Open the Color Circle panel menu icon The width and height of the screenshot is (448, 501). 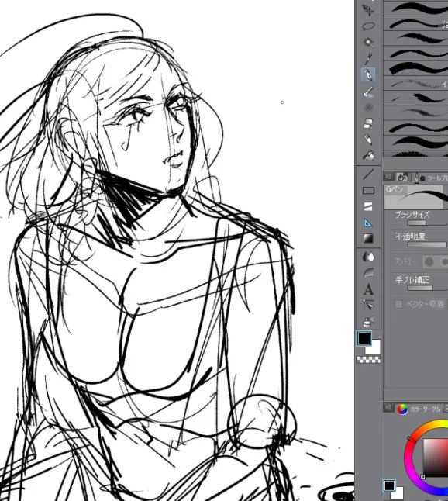point(388,408)
